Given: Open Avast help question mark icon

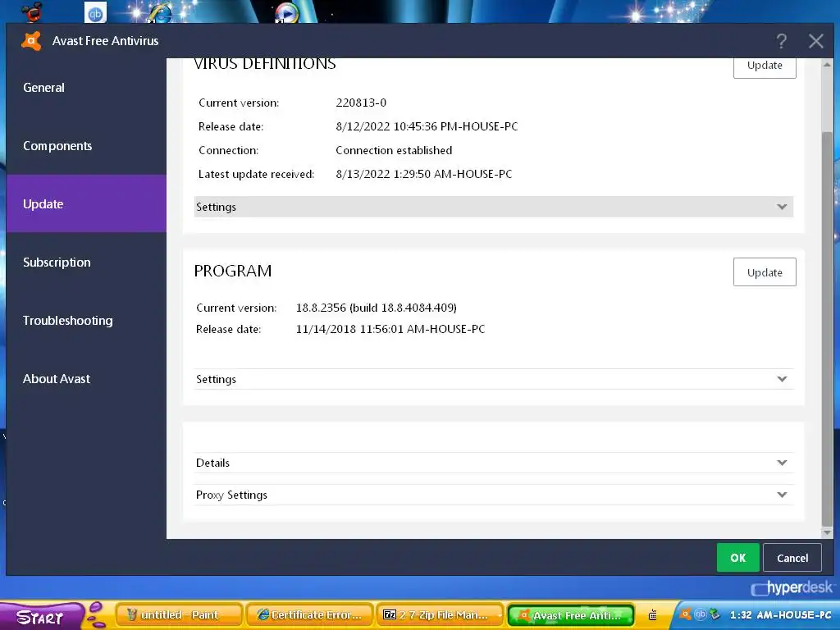Looking at the screenshot, I should 781,41.
